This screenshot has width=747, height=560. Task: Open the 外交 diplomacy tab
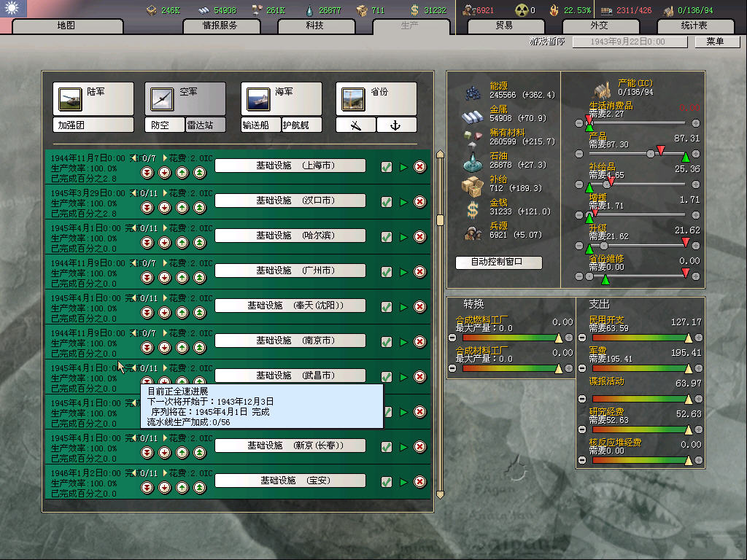(x=598, y=26)
